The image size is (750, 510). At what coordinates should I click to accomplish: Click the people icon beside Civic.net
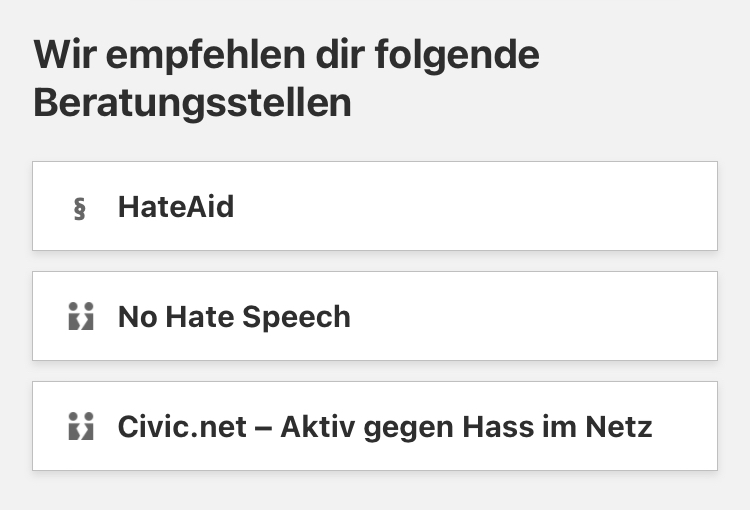pos(80,427)
